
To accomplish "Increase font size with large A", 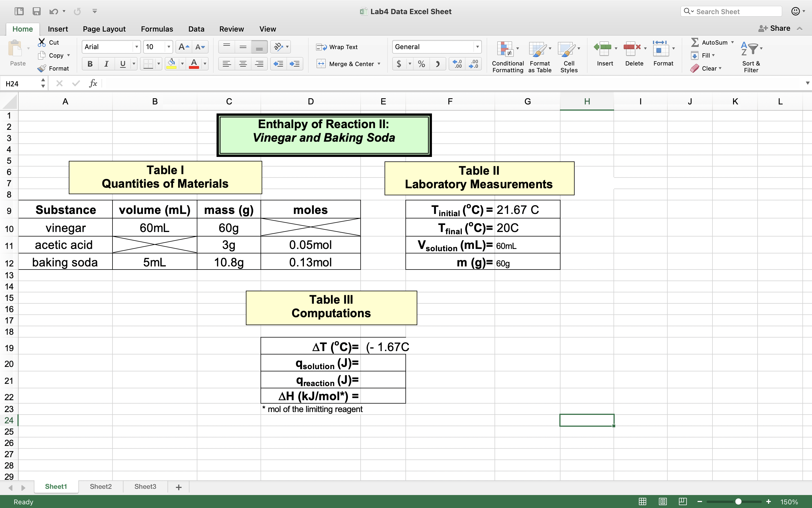I will (x=184, y=47).
